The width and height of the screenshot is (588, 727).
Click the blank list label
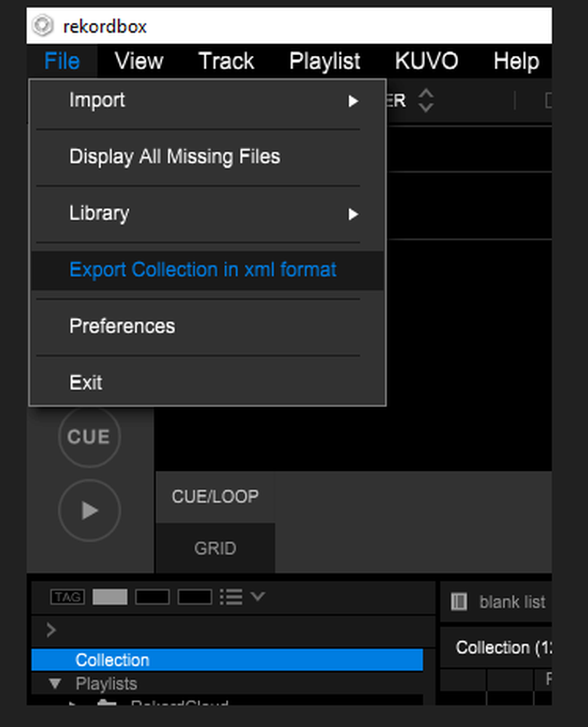point(512,602)
